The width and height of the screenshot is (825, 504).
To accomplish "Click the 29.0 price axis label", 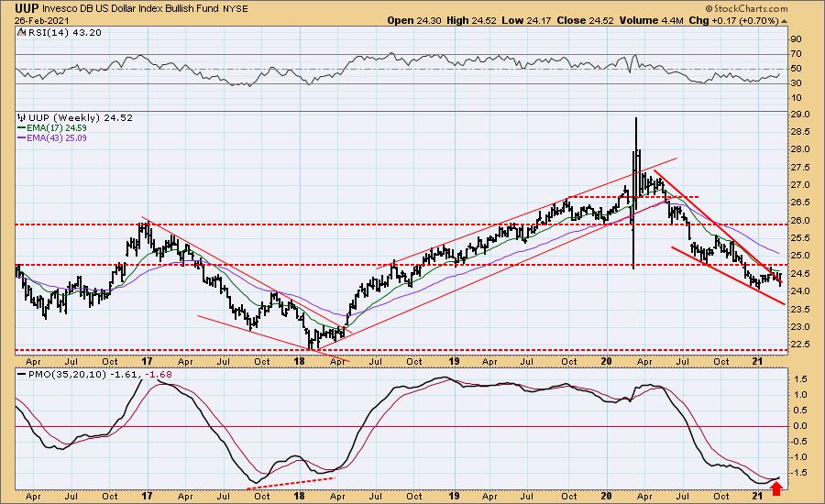I will (799, 115).
